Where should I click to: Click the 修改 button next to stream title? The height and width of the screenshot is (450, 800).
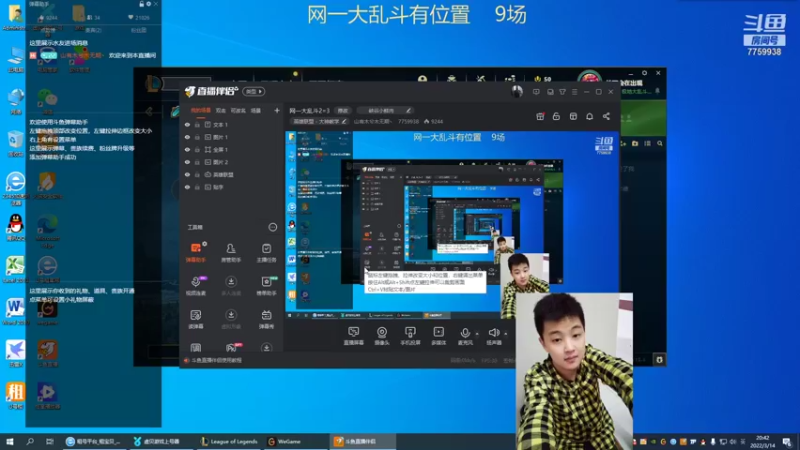click(342, 110)
